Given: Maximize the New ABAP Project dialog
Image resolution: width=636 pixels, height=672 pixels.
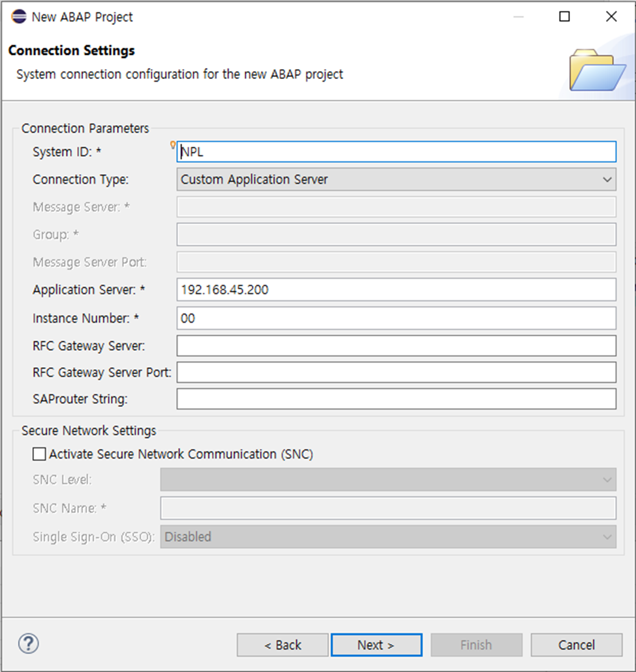Looking at the screenshot, I should click(x=564, y=17).
